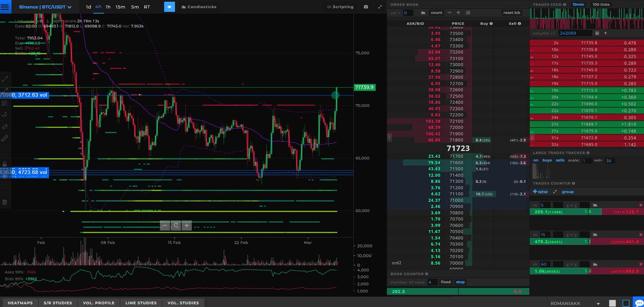The height and width of the screenshot is (307, 644).
Task: Click the lock drawings icon
Action: (x=5, y=163)
